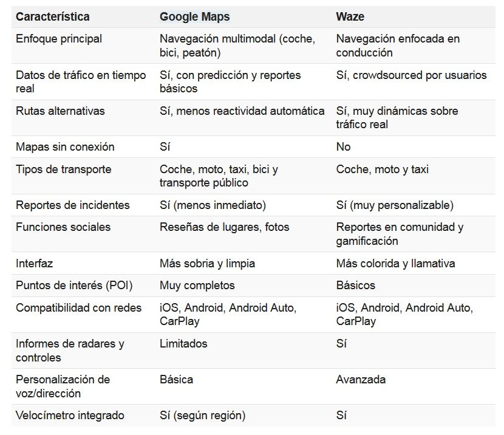The image size is (504, 435).
Task: Click the Navegación multimodal cell
Action: tap(237, 46)
